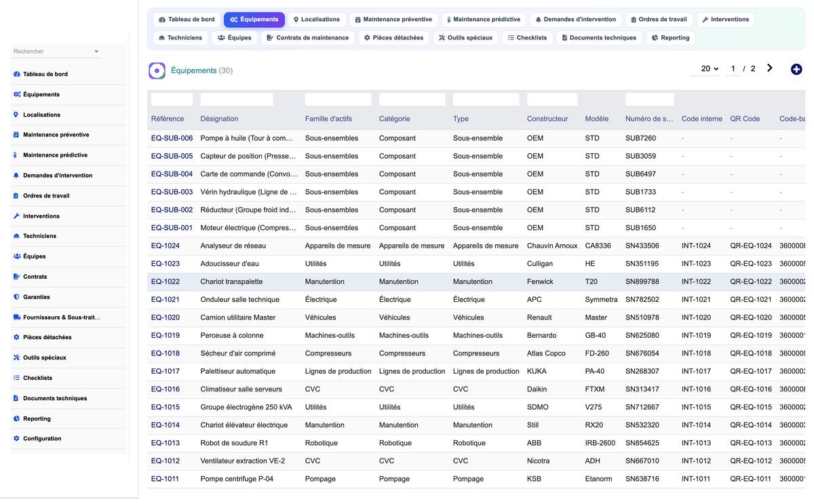Open the Checklists top tab
The width and height of the screenshot is (814, 504).
tap(527, 38)
